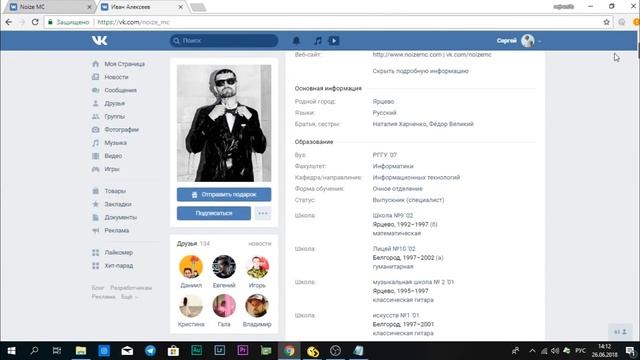
Task: Open friend Гала's avatar
Action: [x=224, y=306]
